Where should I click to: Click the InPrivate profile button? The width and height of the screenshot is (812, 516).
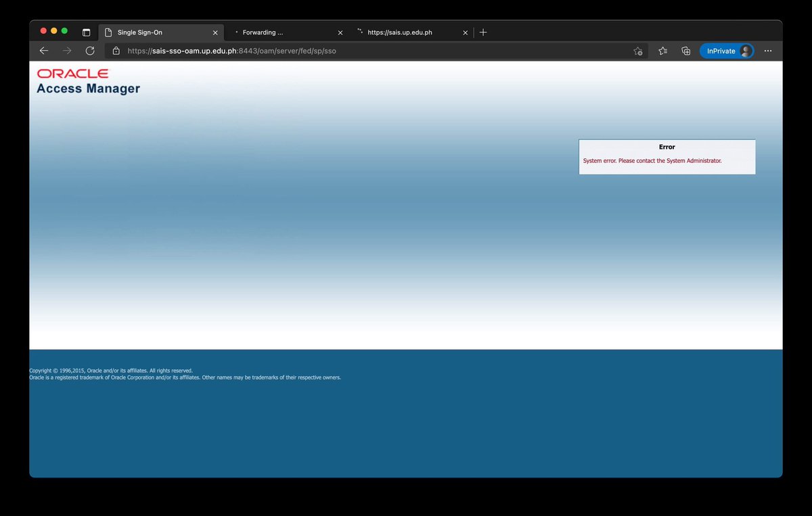point(727,51)
